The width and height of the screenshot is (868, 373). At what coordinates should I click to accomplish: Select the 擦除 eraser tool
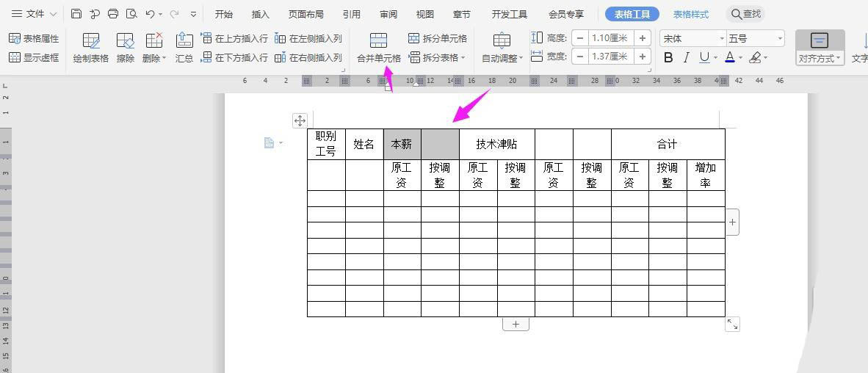126,48
